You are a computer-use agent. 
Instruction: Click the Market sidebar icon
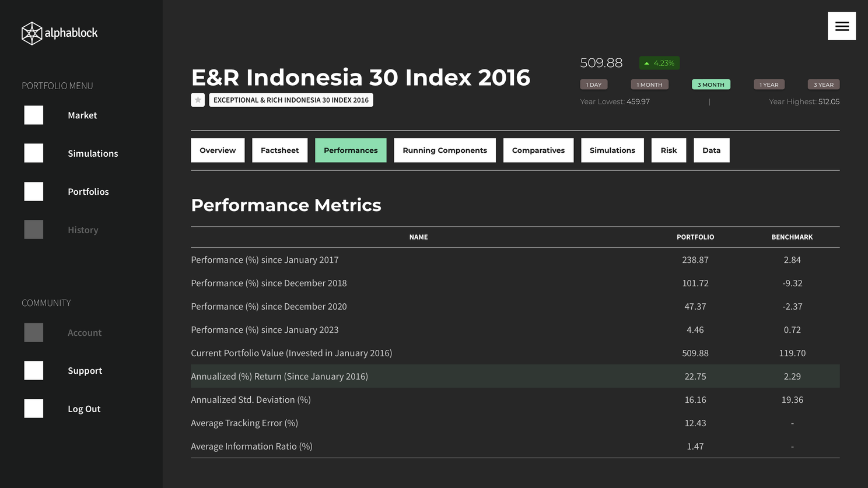(x=34, y=115)
